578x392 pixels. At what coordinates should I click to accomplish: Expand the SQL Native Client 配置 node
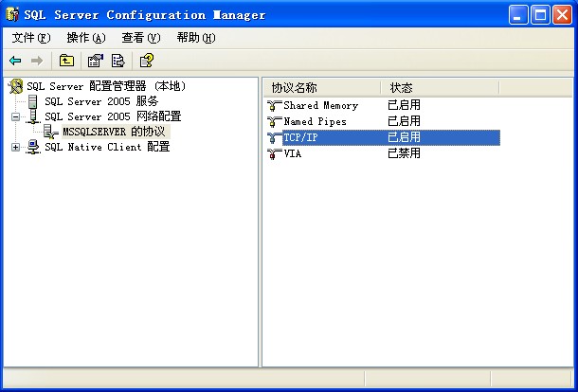pos(15,148)
